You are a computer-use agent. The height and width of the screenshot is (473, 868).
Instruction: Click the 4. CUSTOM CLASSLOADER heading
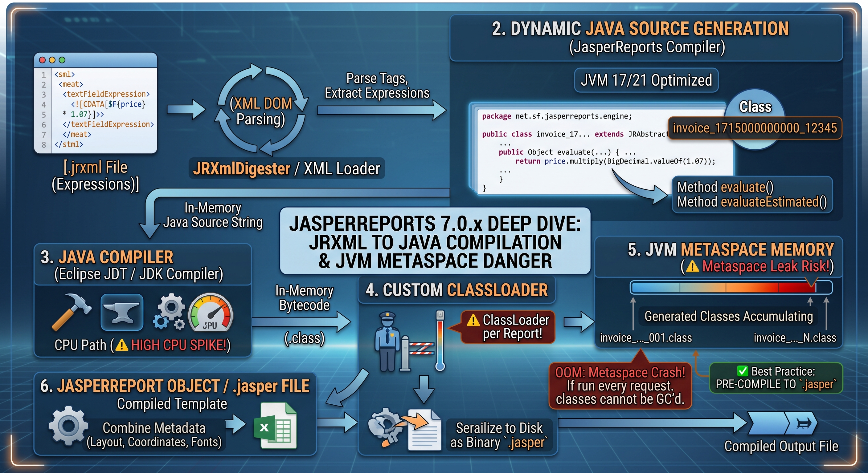tap(457, 290)
